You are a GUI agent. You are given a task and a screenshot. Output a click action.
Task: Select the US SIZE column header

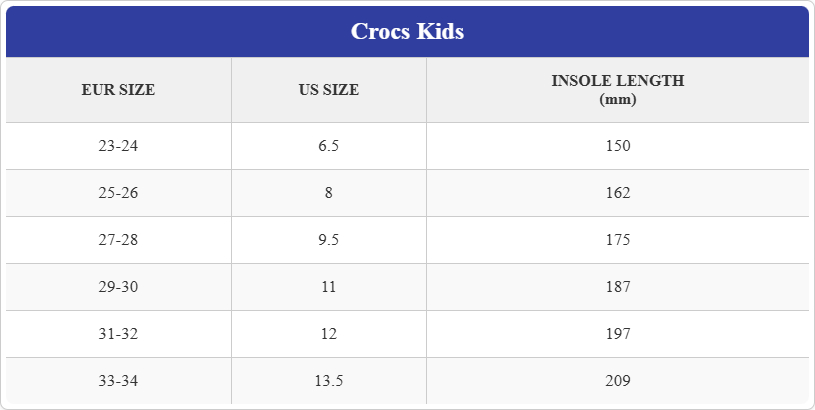pyautogui.click(x=328, y=90)
